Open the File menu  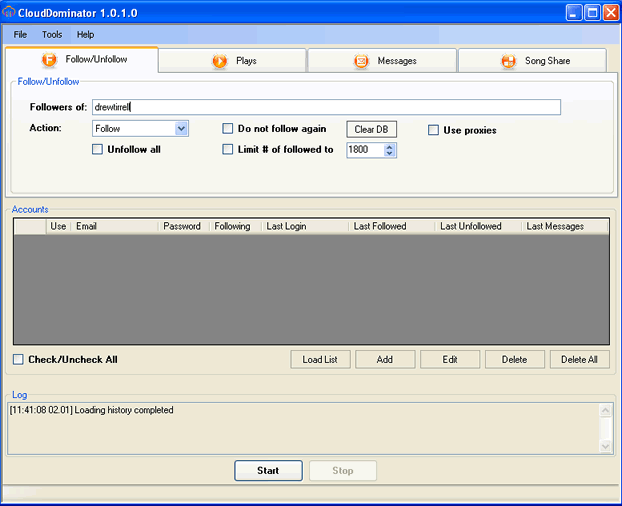[x=20, y=34]
